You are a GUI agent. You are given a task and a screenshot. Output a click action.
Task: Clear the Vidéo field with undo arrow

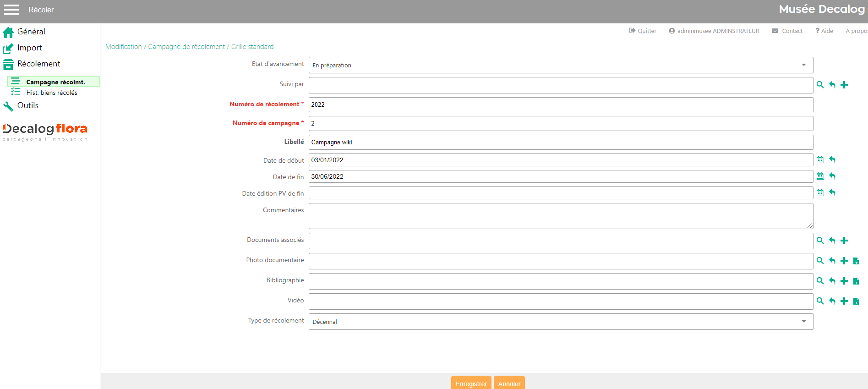pyautogui.click(x=832, y=301)
